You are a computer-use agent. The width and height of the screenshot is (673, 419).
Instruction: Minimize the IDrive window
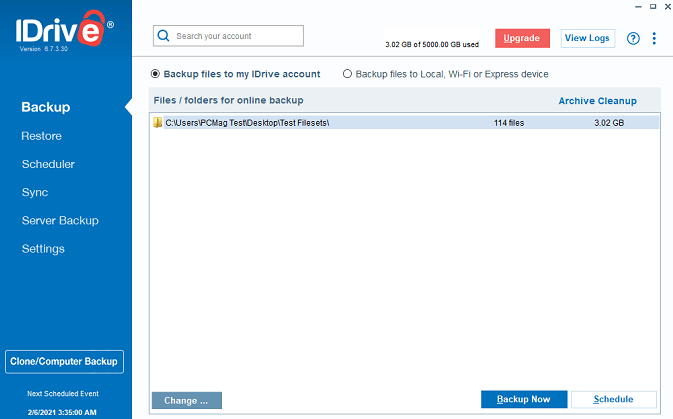pyautogui.click(x=638, y=6)
